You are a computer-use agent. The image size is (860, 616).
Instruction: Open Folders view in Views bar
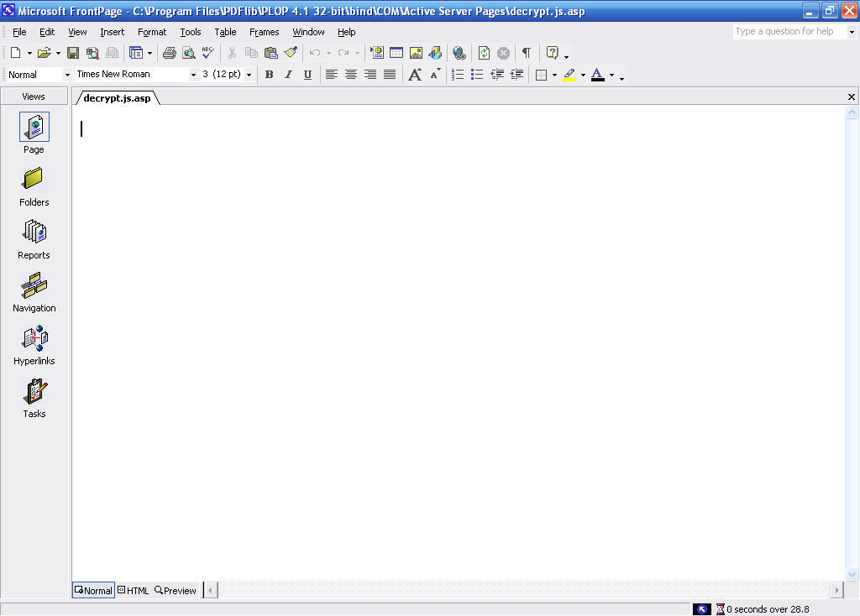click(x=34, y=187)
